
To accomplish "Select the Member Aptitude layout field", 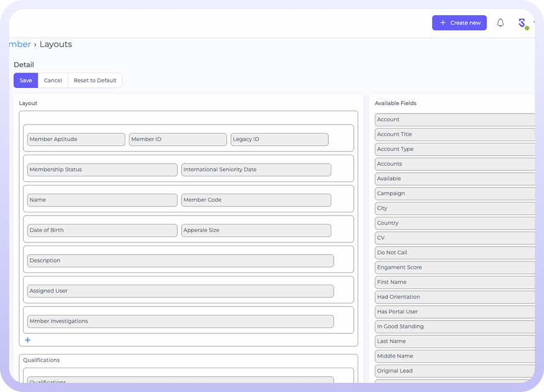I will pyautogui.click(x=76, y=139).
